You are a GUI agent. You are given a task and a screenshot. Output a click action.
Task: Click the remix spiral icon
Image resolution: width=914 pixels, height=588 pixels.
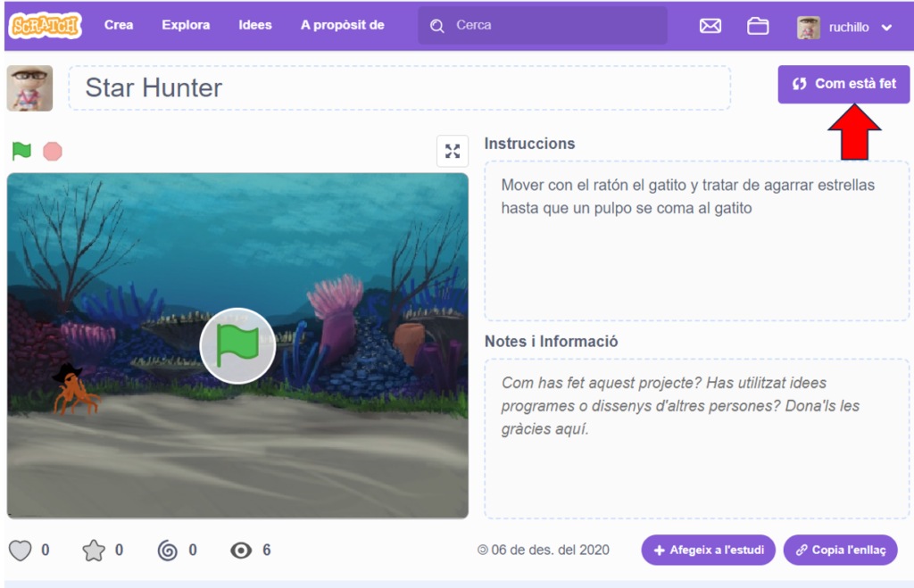[167, 550]
